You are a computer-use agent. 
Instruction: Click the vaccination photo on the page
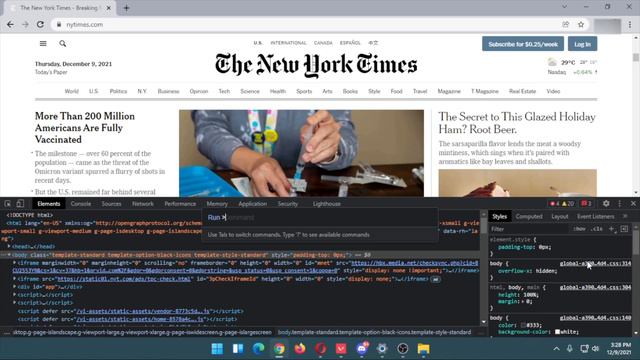(301, 153)
